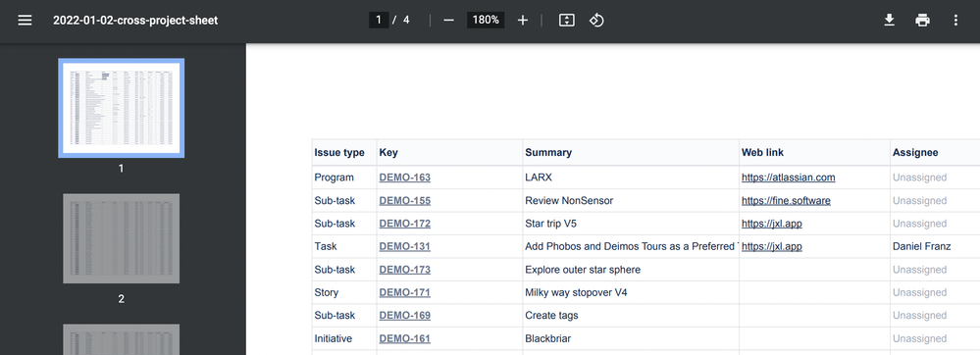980x355 pixels.
Task: Open the DEMO-173 issue link
Action: pyautogui.click(x=404, y=270)
